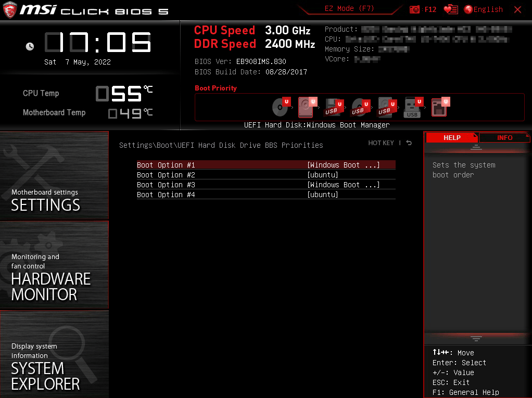This screenshot has width=532, height=398.
Task: Switch to EZ Mode (F7)
Action: pyautogui.click(x=349, y=8)
